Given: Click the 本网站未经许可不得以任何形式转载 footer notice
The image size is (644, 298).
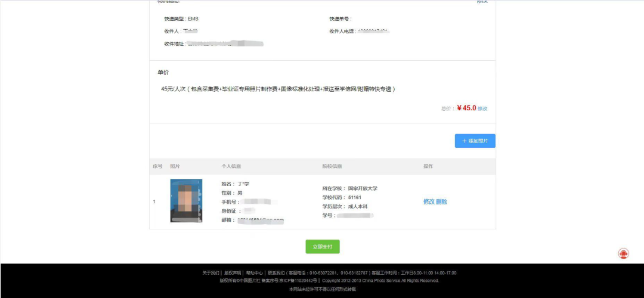Looking at the screenshot, I should coord(323,289).
